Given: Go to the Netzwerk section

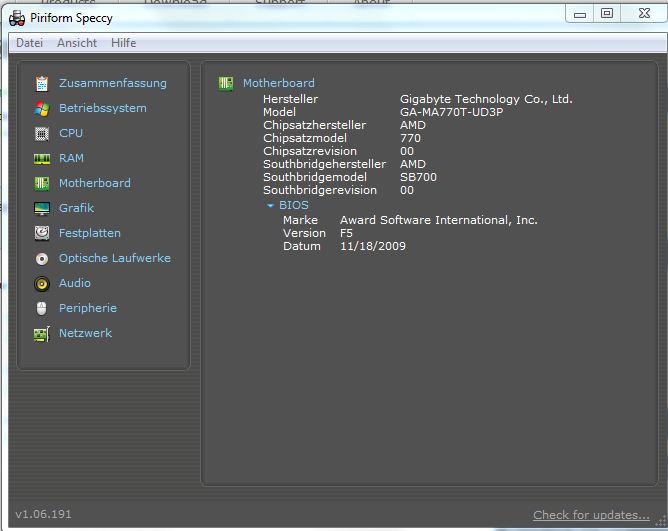Looking at the screenshot, I should [x=85, y=333].
